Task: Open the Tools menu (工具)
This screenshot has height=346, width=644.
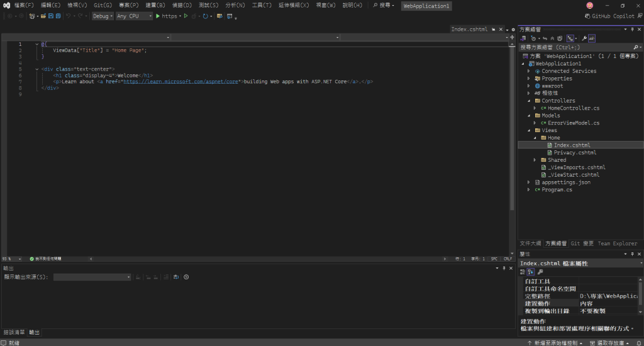Action: click(x=262, y=5)
